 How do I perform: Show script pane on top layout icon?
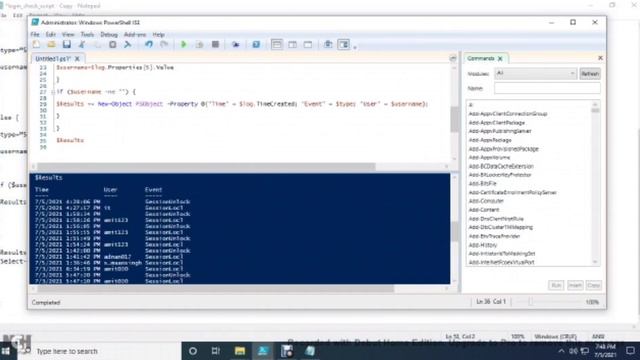pyautogui.click(x=277, y=44)
